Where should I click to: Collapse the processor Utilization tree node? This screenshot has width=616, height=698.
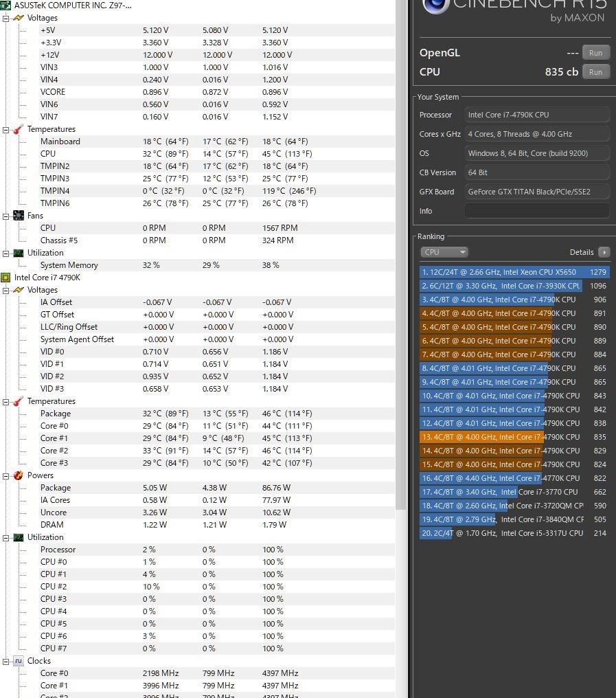pyautogui.click(x=6, y=537)
